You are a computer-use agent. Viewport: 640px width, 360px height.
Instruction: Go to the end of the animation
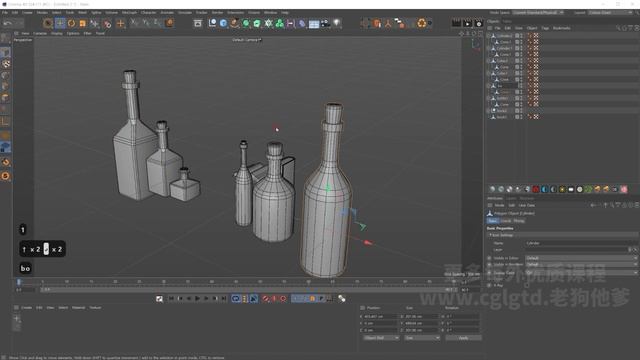pos(224,299)
